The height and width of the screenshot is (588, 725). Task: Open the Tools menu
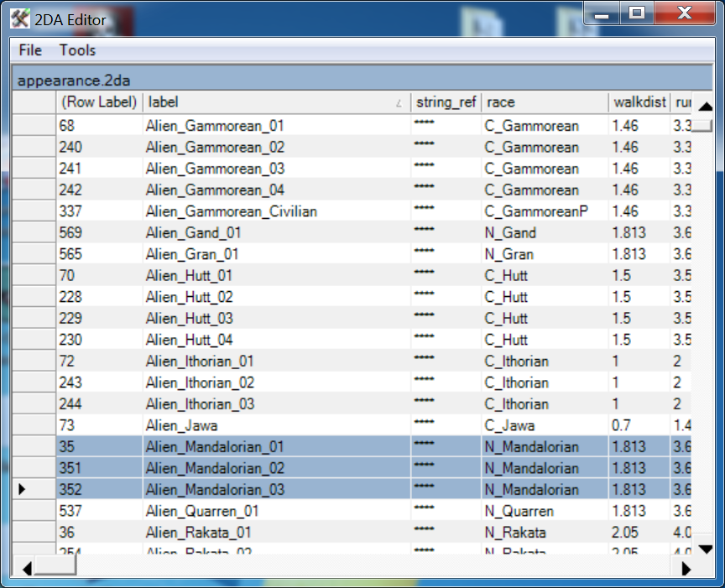pyautogui.click(x=77, y=50)
